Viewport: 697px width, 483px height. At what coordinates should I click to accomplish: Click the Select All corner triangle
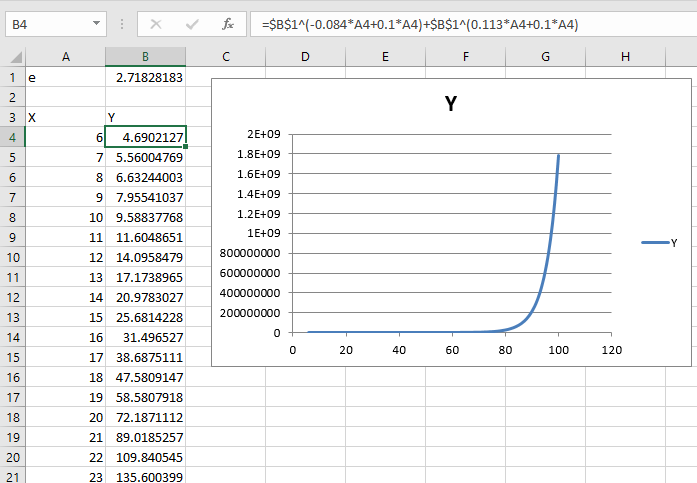[16, 57]
